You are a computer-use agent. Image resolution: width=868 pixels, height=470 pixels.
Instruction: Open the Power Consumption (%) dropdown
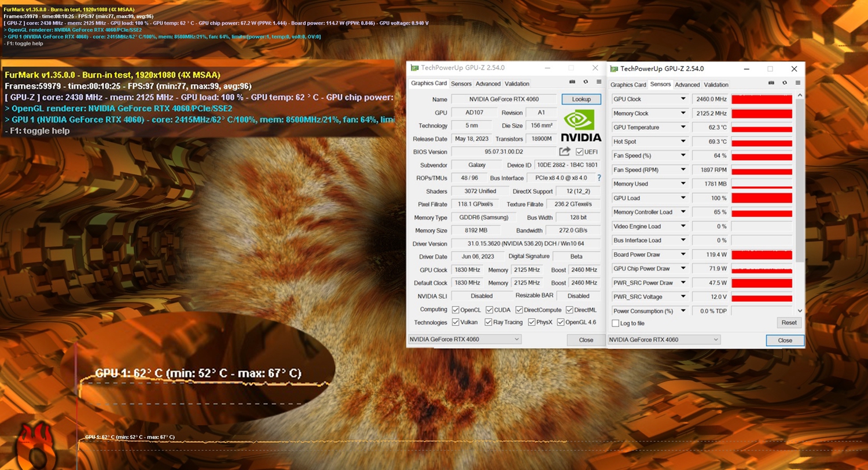[x=683, y=311]
